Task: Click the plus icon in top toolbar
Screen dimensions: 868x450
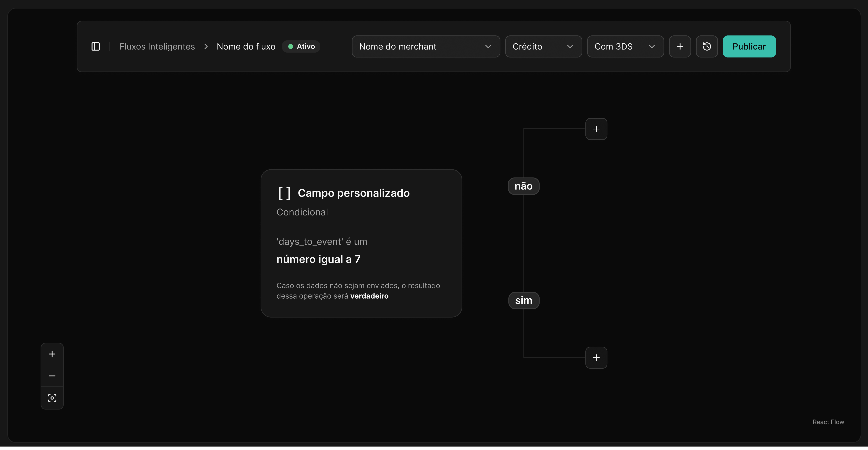Action: pyautogui.click(x=680, y=46)
